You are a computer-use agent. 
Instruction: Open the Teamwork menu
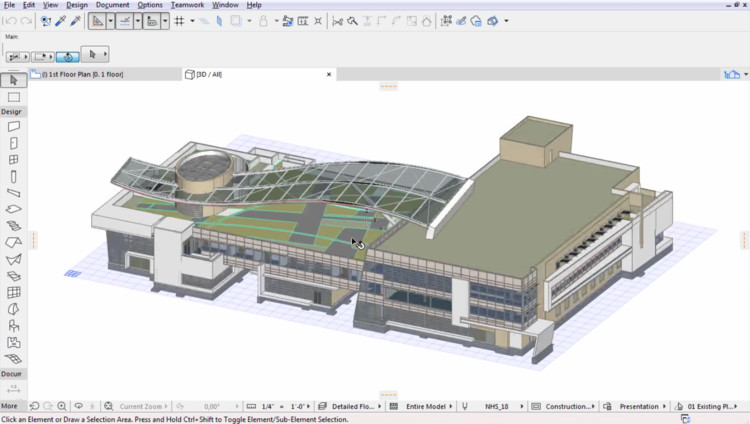186,5
